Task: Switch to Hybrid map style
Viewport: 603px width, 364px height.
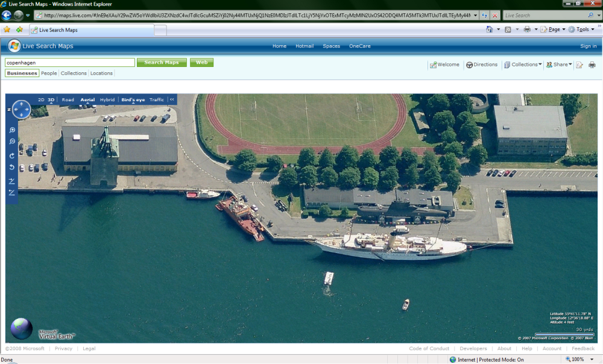Action: (x=107, y=99)
